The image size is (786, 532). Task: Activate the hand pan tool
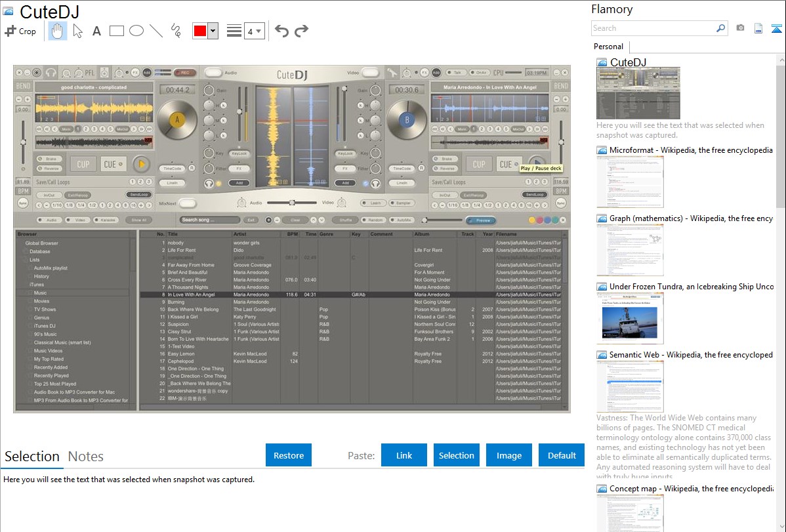click(x=57, y=31)
